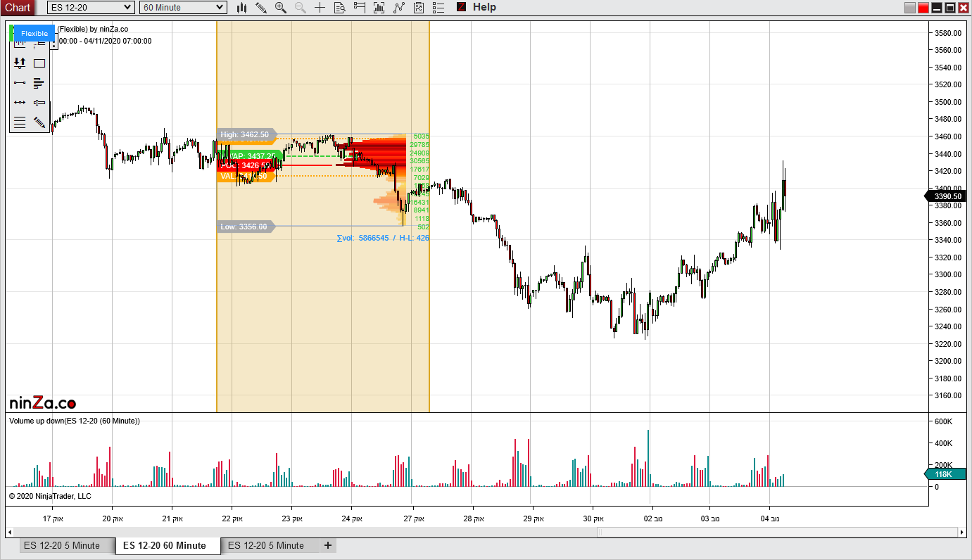Add a new chart tab
This screenshot has height=560, width=972.
[x=327, y=545]
